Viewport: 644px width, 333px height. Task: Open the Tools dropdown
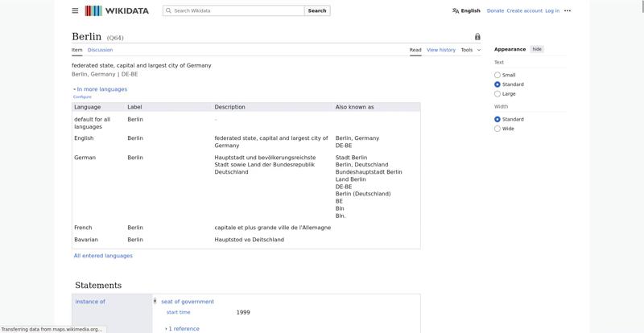470,50
